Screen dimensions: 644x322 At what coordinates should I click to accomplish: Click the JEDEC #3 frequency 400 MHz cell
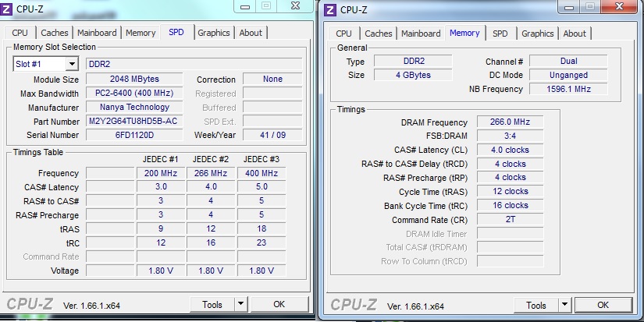coord(262,173)
